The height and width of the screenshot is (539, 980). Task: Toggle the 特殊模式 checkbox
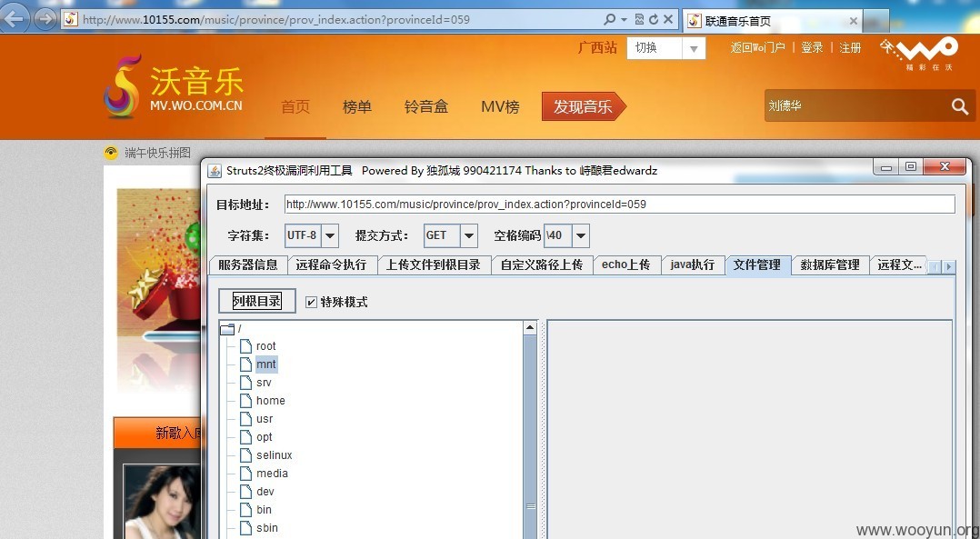311,303
